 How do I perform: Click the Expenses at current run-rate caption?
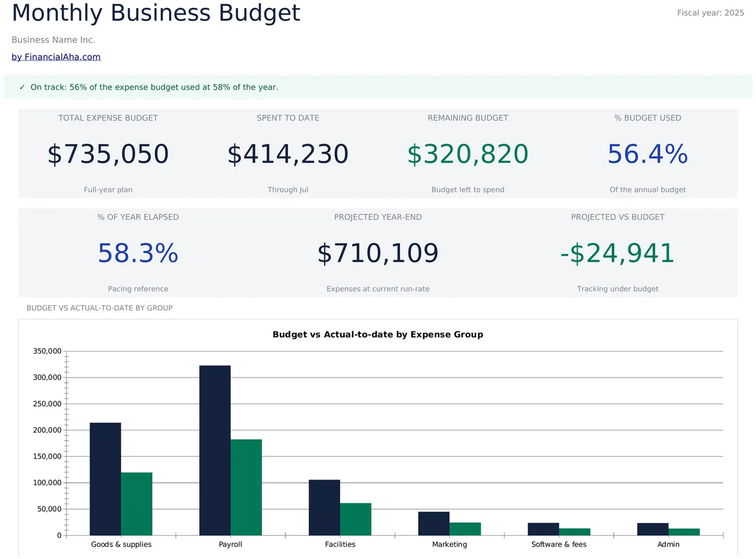(x=378, y=289)
